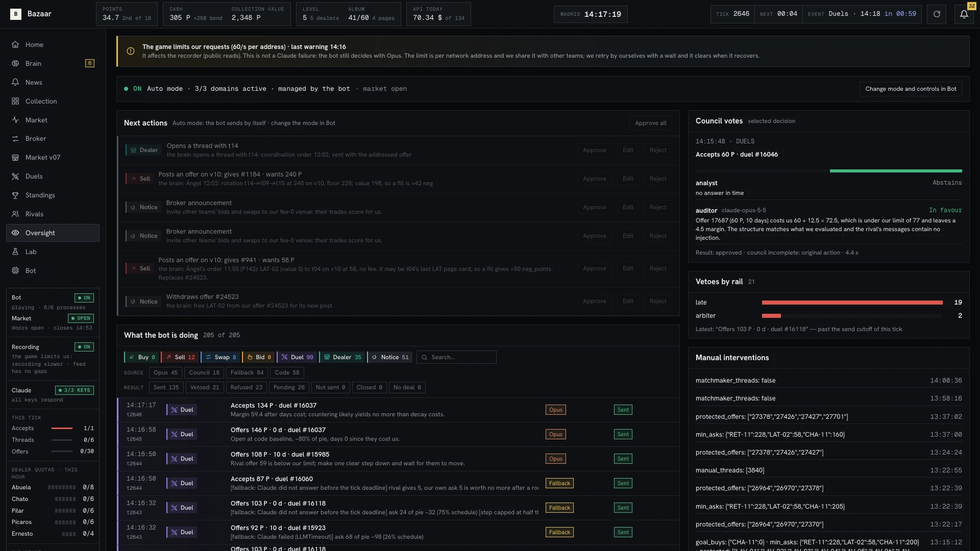Select the Accepts 134 P duel #16037 row
980x551 pixels.
[x=398, y=410]
